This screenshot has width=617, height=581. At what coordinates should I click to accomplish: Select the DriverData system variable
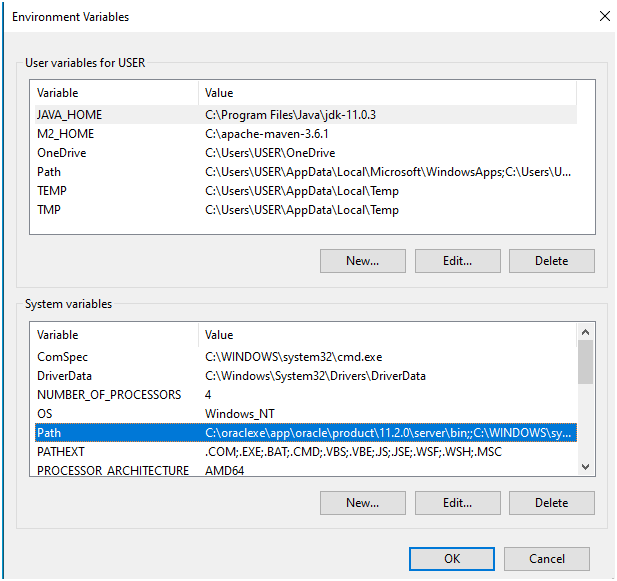67,376
